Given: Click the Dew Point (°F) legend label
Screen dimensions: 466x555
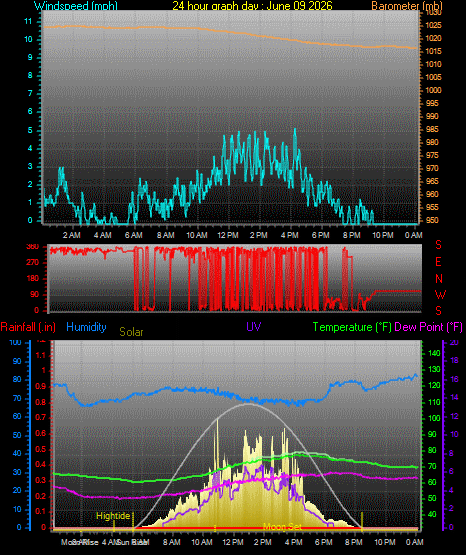Looking at the screenshot, I should pos(428,327).
